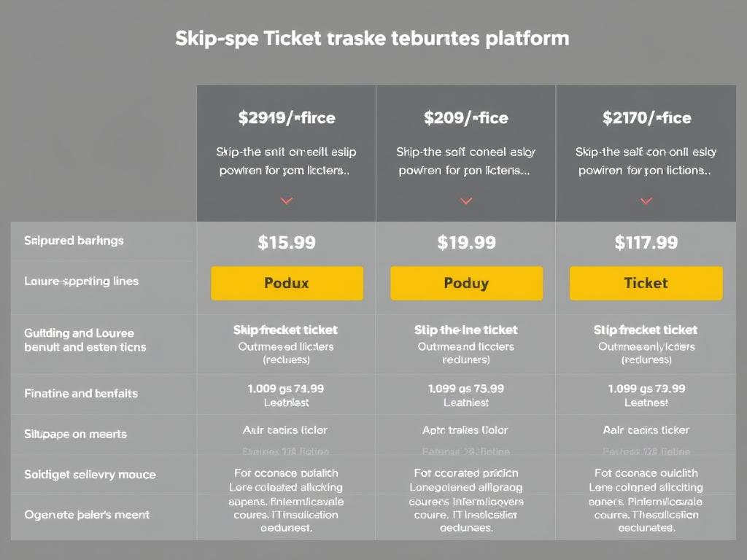Open the Slip-the-lne ticket link
This screenshot has width=747, height=560.
point(465,330)
